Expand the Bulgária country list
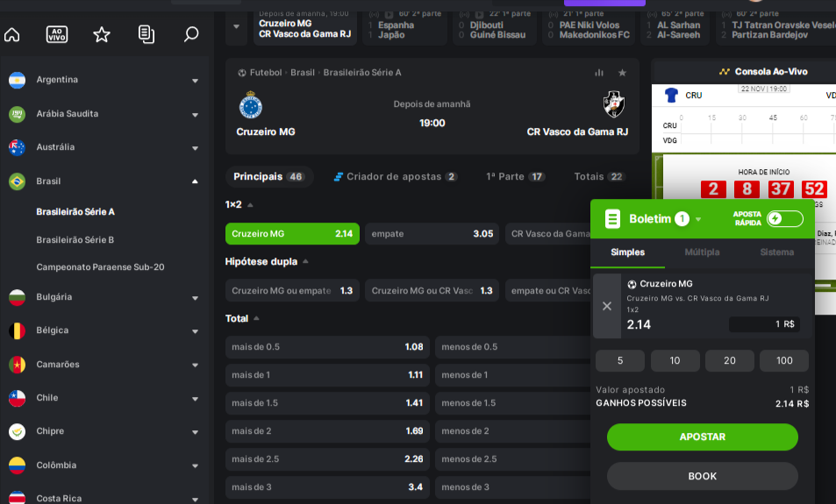Image resolution: width=836 pixels, height=504 pixels. click(x=195, y=298)
